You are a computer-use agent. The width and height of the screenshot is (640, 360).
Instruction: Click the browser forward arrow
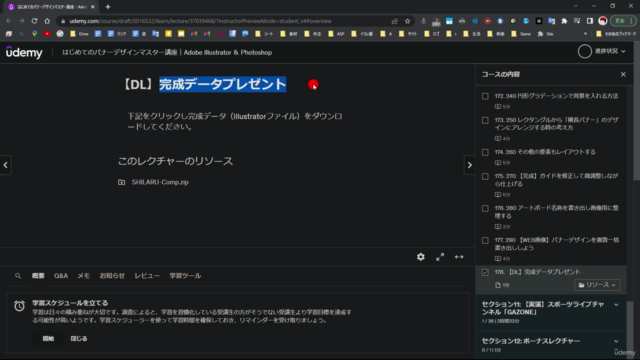coord(21,21)
